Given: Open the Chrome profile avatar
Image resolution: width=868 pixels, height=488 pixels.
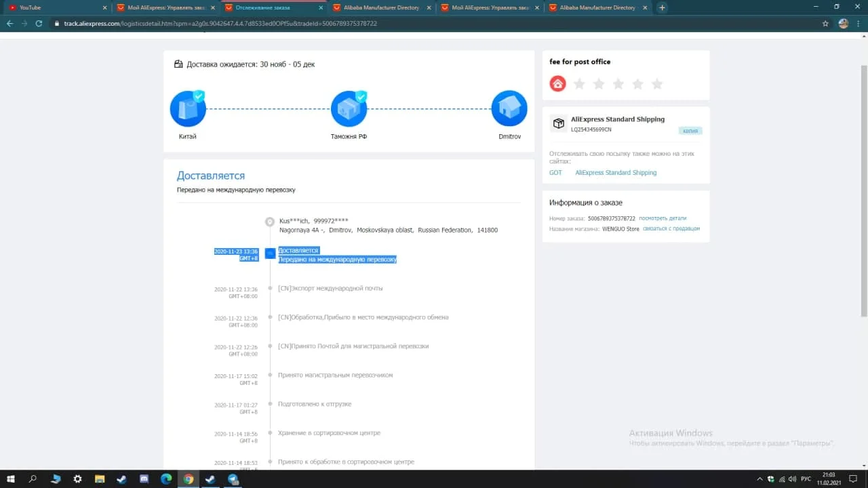Looking at the screenshot, I should point(844,23).
